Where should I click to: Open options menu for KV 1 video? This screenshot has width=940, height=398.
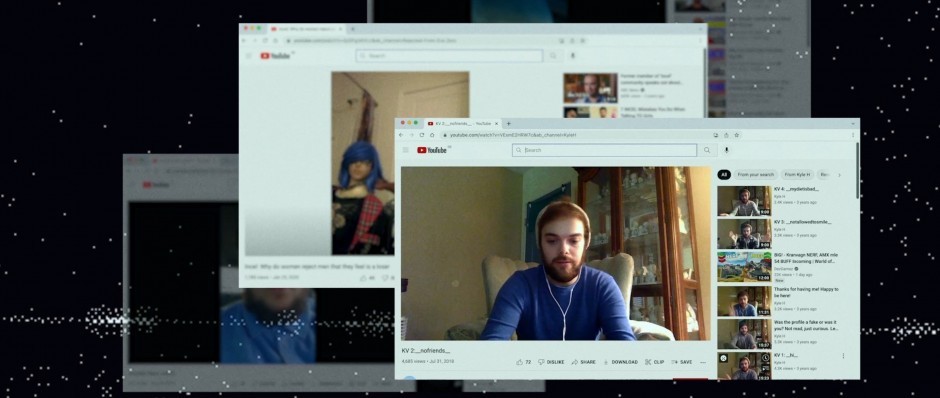[843, 356]
